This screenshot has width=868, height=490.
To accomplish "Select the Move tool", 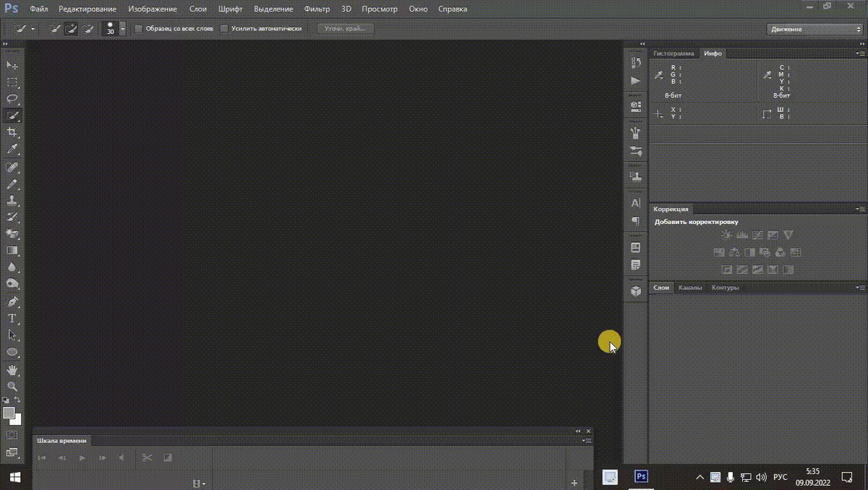I will point(12,65).
